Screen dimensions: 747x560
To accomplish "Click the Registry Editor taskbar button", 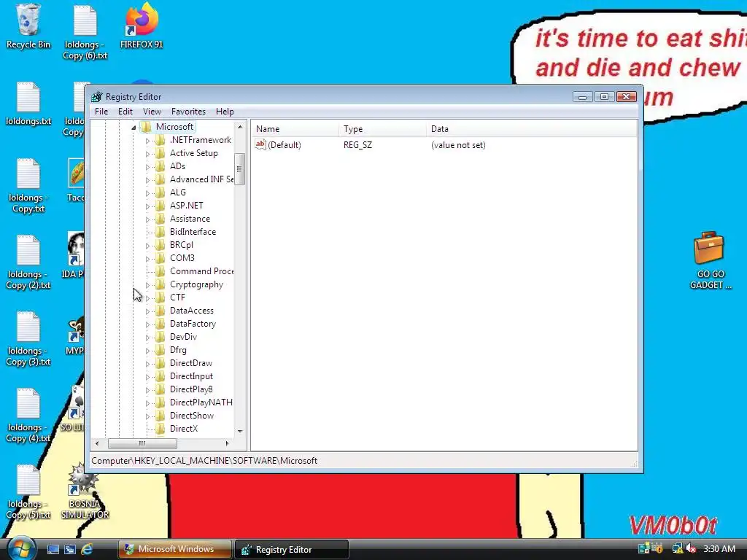I will 292,549.
